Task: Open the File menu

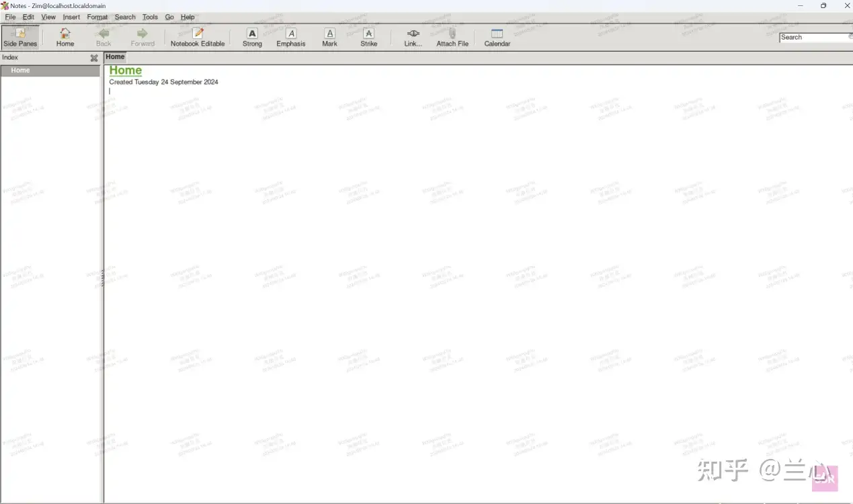Action: click(x=10, y=17)
